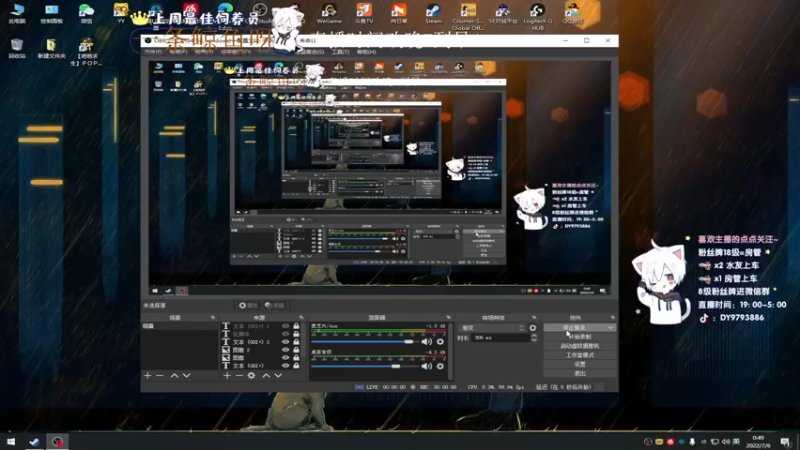Mute the 麦克风/Aux speaker icon

click(x=427, y=342)
